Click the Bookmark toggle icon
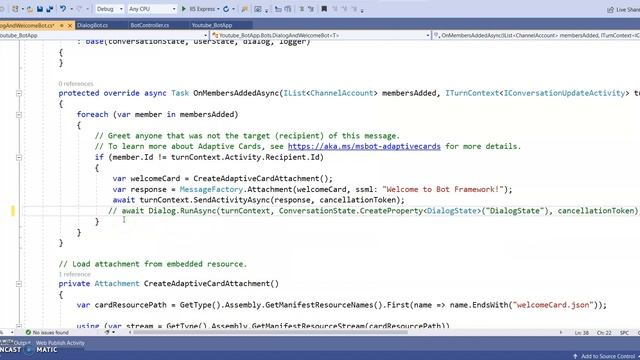640x360 pixels. [x=324, y=9]
